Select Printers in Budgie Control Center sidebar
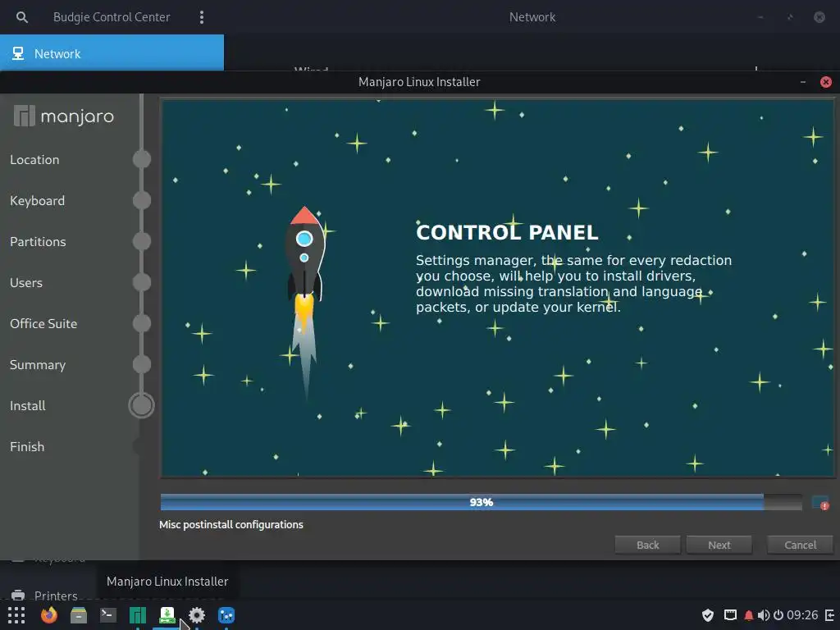The image size is (840, 630). [x=56, y=596]
